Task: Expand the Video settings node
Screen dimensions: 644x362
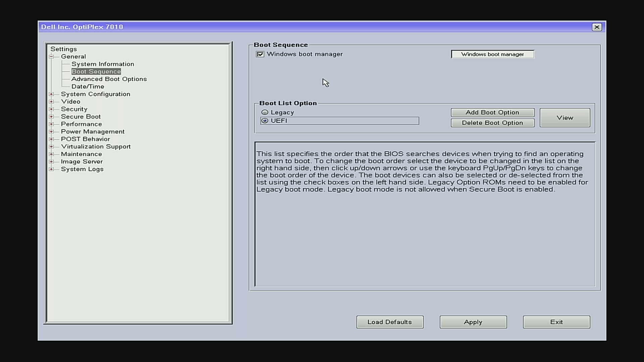Action: pyautogui.click(x=51, y=102)
